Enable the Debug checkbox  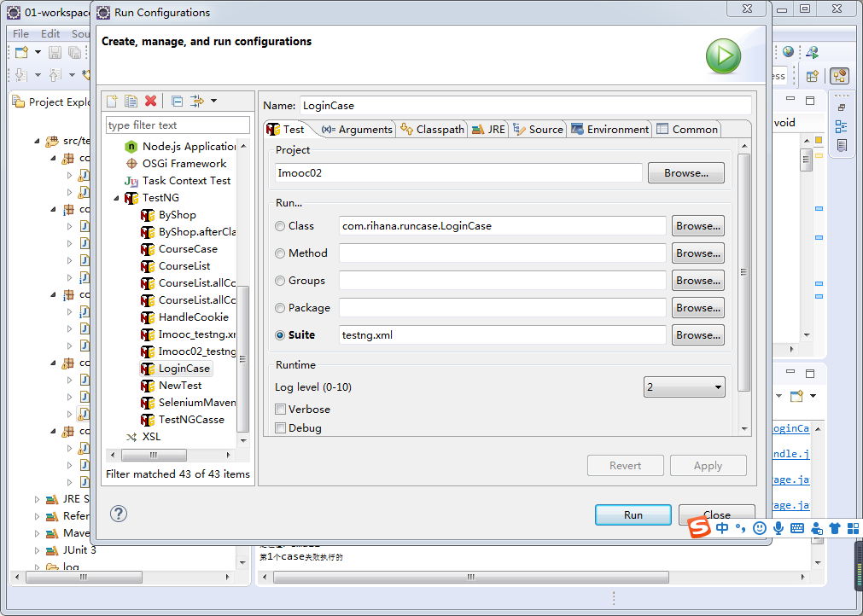point(281,428)
